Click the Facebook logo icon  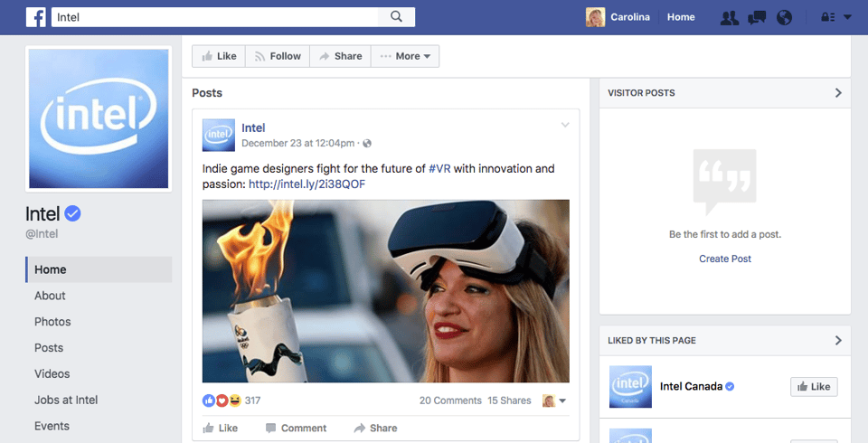pyautogui.click(x=36, y=17)
